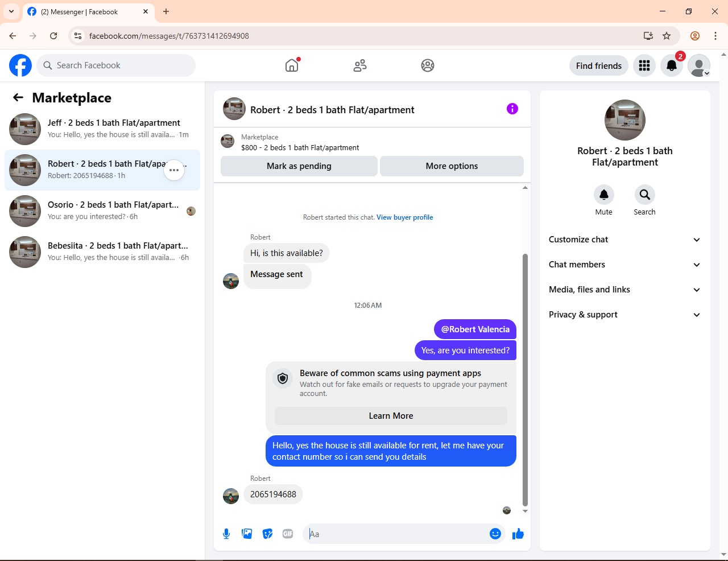Viewport: 728px width, 561px height.
Task: Open the Friends icon in top navigation
Action: click(360, 65)
